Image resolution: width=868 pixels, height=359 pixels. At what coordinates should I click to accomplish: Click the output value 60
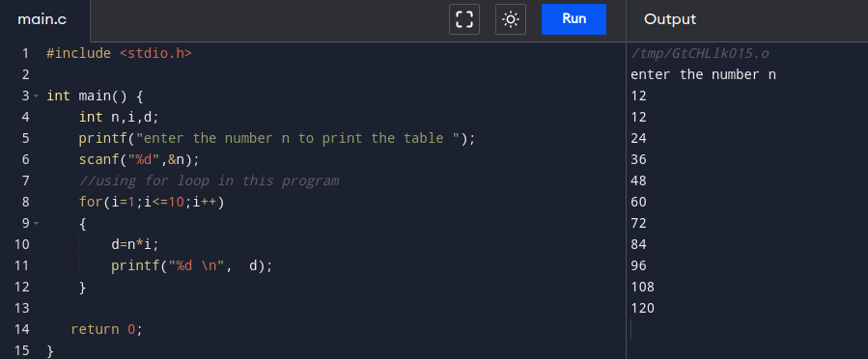638,202
